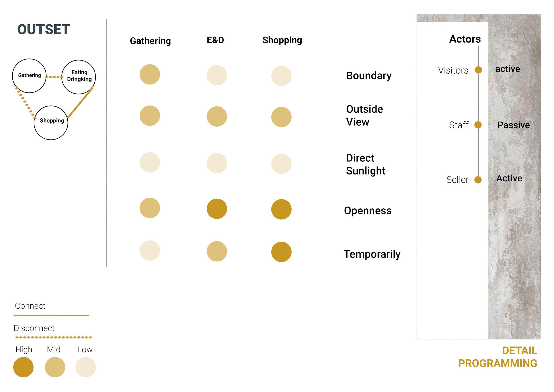Viewport: 554px width, 392px height.
Task: Click the Direct Sunlight dot under Gathering
Action: [x=150, y=163]
